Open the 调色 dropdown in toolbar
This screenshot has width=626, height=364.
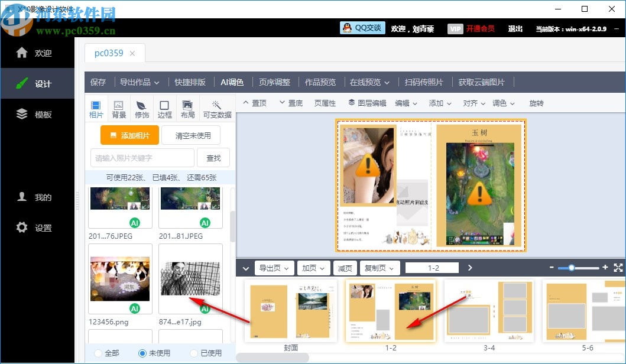[504, 103]
